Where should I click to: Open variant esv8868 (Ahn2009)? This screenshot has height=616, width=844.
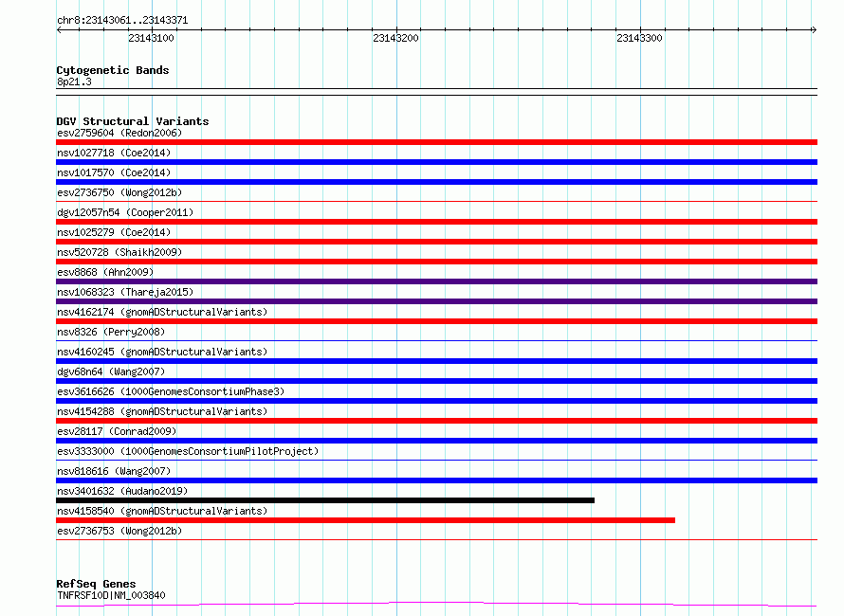(x=105, y=272)
